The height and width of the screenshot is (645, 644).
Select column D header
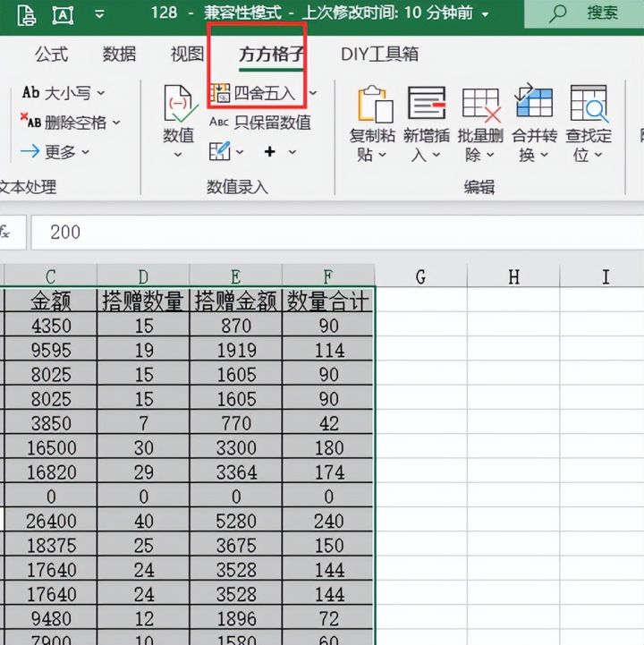click(x=143, y=276)
